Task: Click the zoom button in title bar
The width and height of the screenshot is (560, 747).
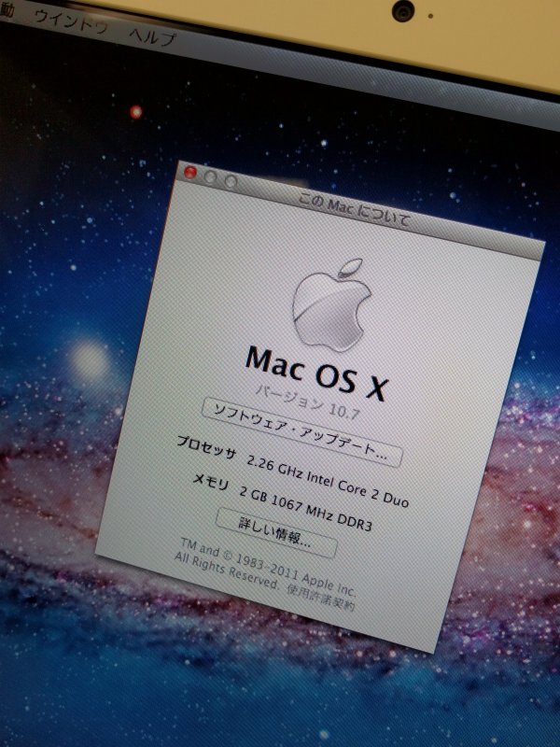Action: [231, 181]
